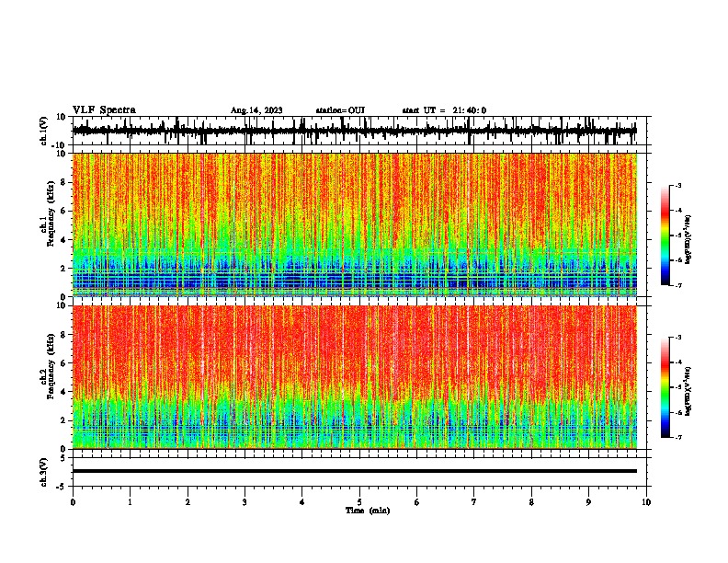
Task: Click the "ch.3(V)" axis label
Action: (x=44, y=472)
